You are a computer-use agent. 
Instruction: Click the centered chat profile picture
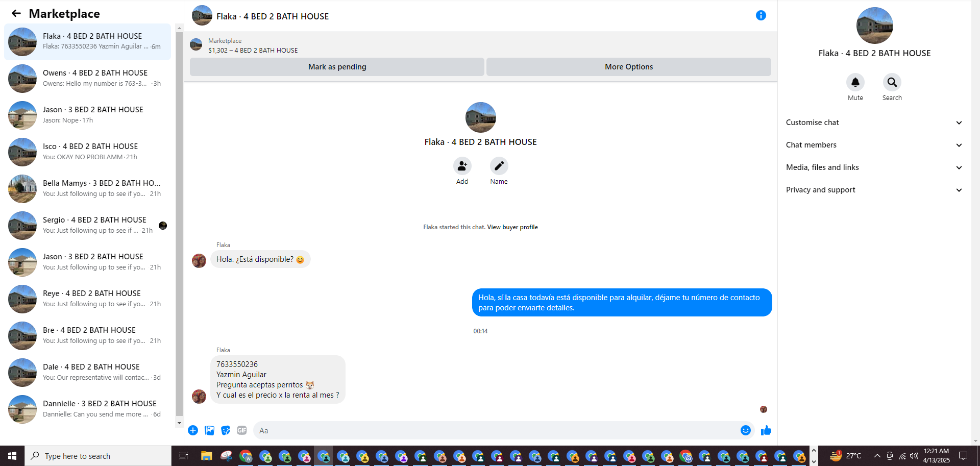pyautogui.click(x=481, y=117)
